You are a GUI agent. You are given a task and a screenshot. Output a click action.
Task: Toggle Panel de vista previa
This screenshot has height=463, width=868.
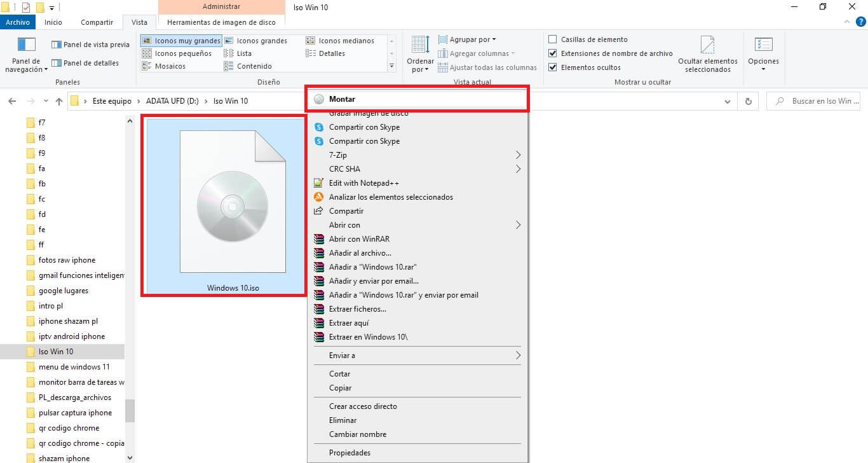(90, 45)
